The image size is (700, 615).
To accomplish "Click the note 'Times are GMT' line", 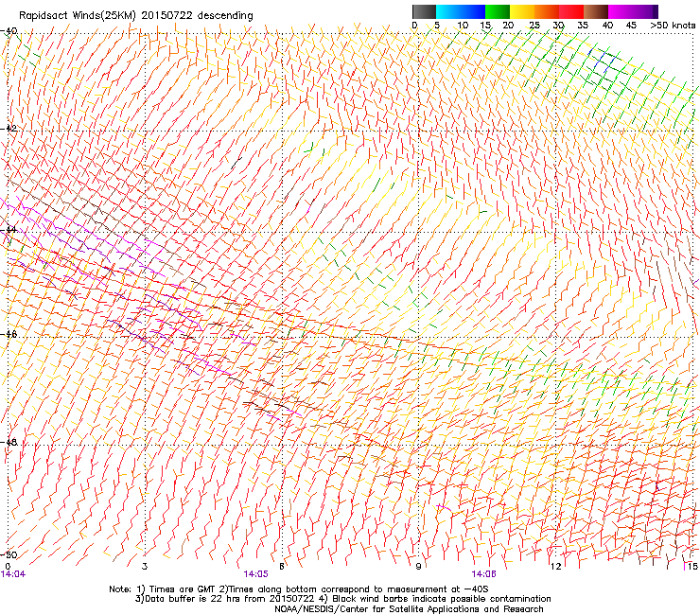I will click(x=299, y=589).
